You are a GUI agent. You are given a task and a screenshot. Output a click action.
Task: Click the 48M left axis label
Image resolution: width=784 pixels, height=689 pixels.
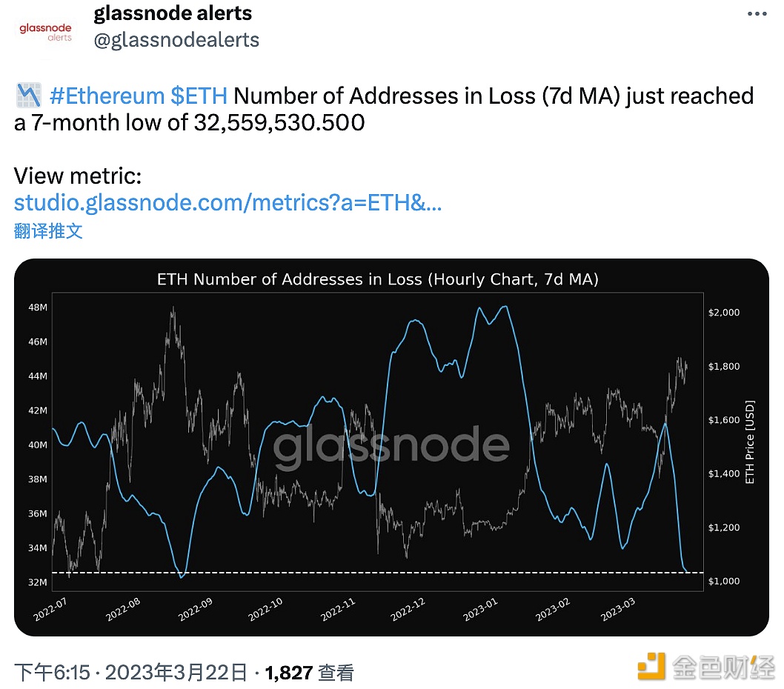click(x=38, y=307)
